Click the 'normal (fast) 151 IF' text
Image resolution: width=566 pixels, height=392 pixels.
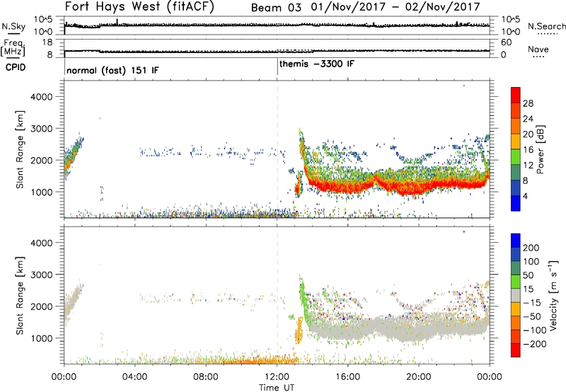[112, 70]
